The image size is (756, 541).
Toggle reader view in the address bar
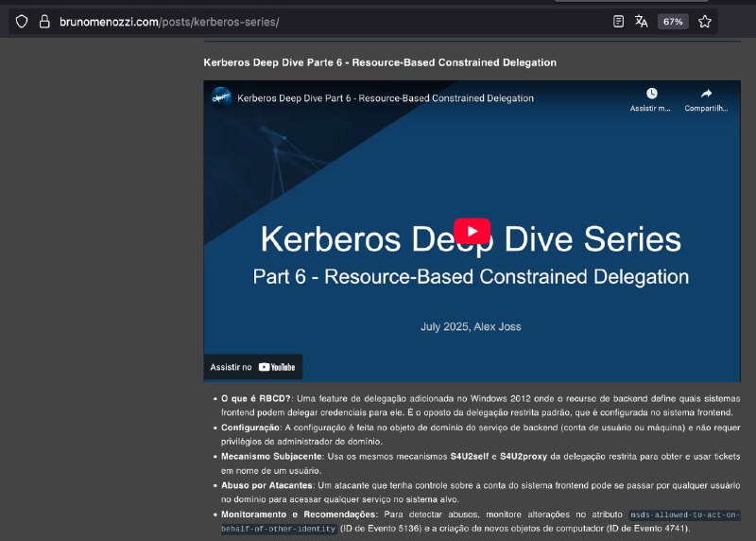[618, 21]
